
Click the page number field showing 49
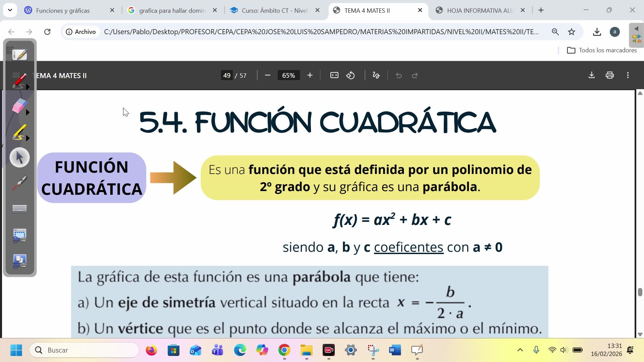pos(227,75)
